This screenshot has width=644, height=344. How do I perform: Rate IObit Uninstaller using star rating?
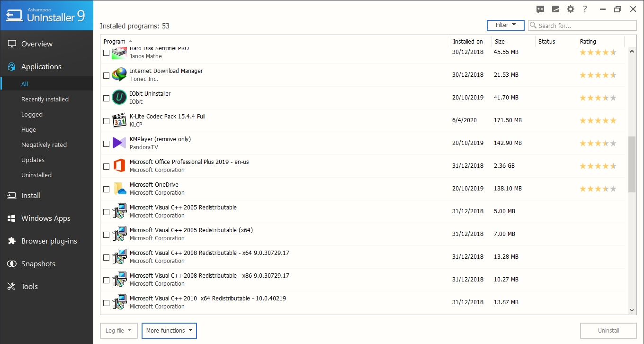(x=598, y=98)
